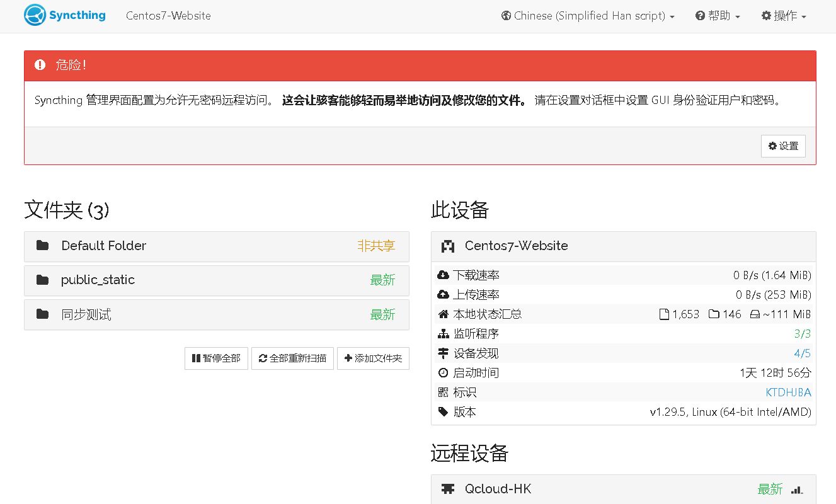Image resolution: width=836 pixels, height=504 pixels.
Task: Click the sitemap icon beside 监听程序
Action: [443, 334]
